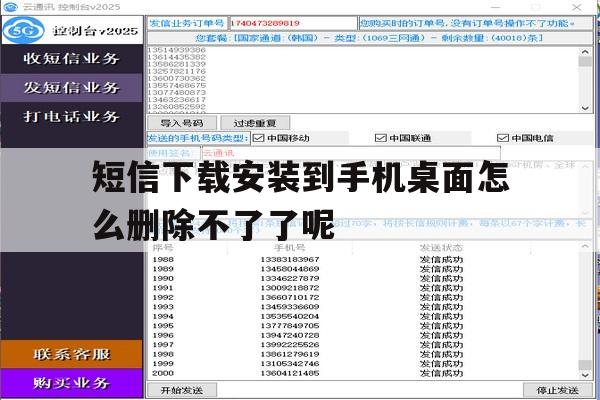The height and width of the screenshot is (400, 600).
Task: Select row number 1990
Action: coord(163,279)
